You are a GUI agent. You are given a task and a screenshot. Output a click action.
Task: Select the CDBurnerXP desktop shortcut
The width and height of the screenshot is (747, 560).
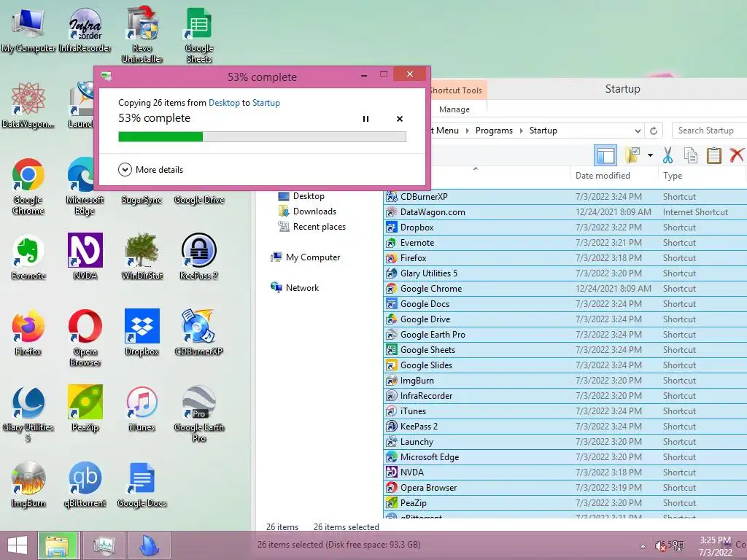(198, 332)
